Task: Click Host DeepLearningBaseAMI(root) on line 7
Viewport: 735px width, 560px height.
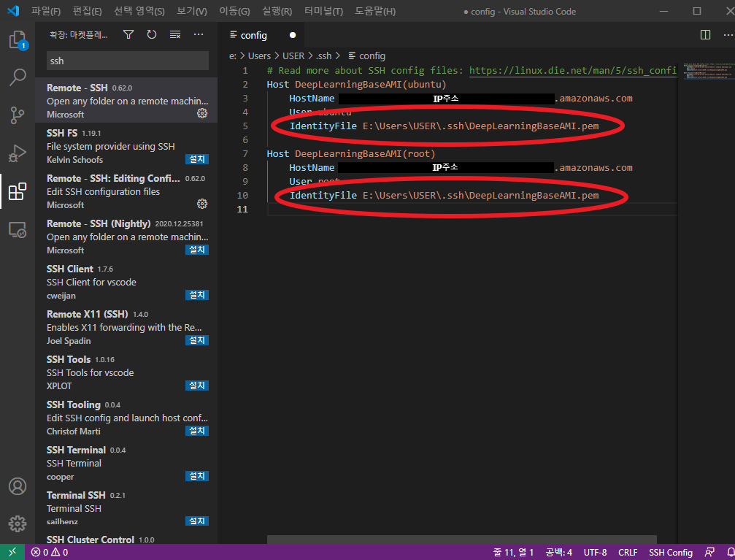Action: pyautogui.click(x=351, y=153)
